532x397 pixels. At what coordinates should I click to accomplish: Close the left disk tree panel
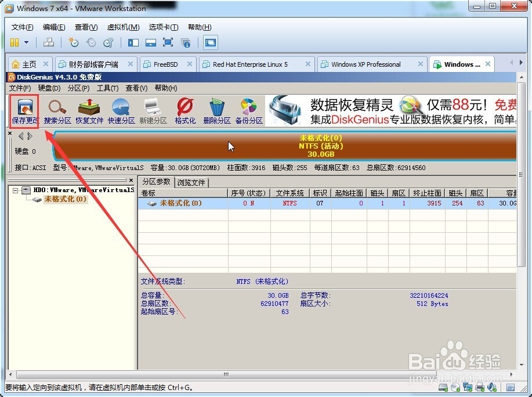[x=131, y=180]
